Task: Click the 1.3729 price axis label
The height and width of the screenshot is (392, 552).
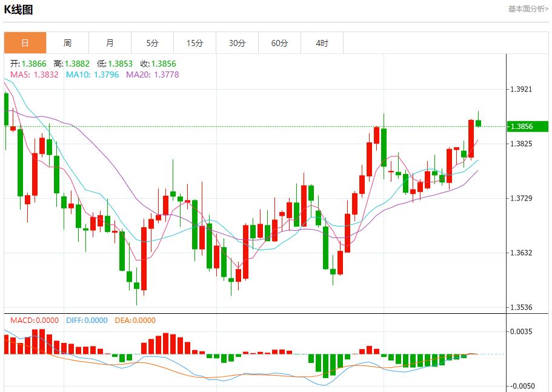Action: (x=521, y=199)
